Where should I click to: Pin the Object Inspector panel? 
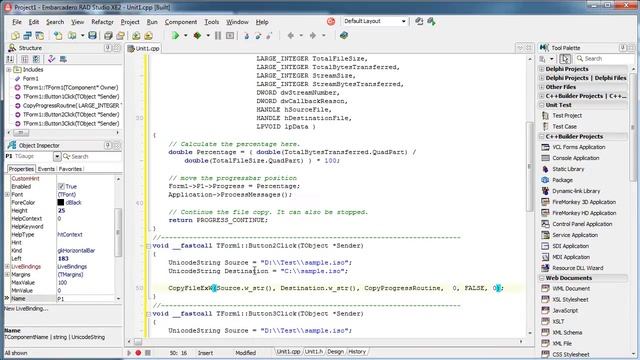click(x=108, y=145)
